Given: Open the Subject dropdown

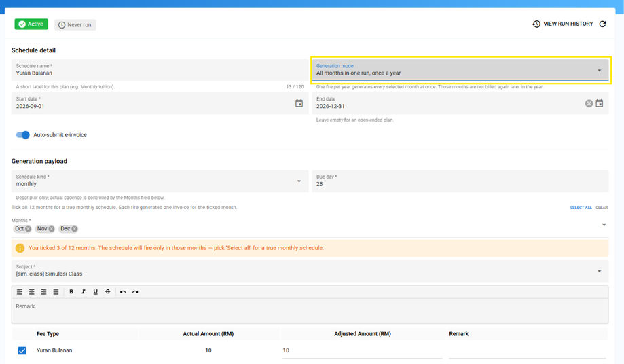Looking at the screenshot, I should pos(310,271).
